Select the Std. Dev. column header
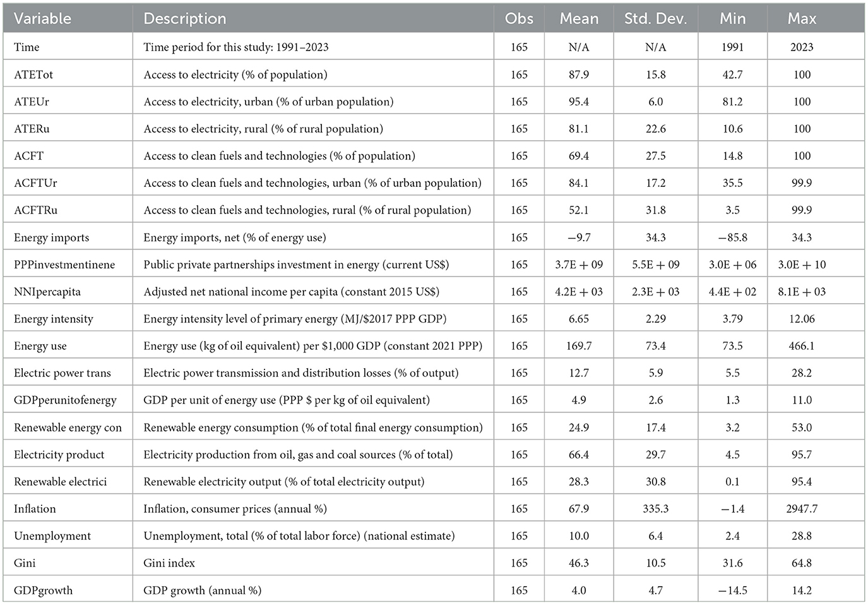 (655, 19)
